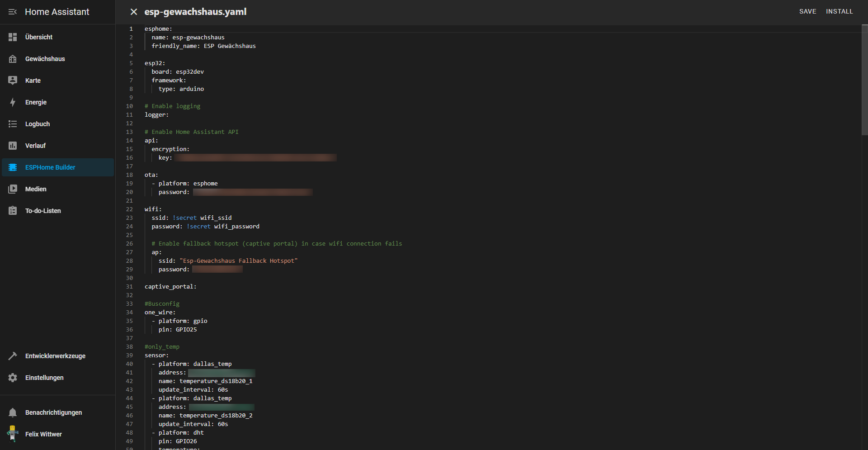868x450 pixels.
Task: Open the Übersicht dashboard icon
Action: point(13,37)
